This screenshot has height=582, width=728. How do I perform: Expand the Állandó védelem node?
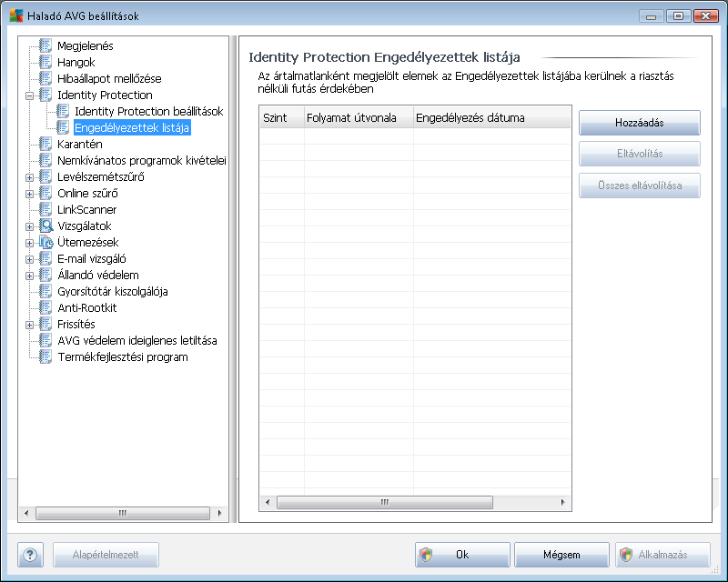pyautogui.click(x=29, y=276)
